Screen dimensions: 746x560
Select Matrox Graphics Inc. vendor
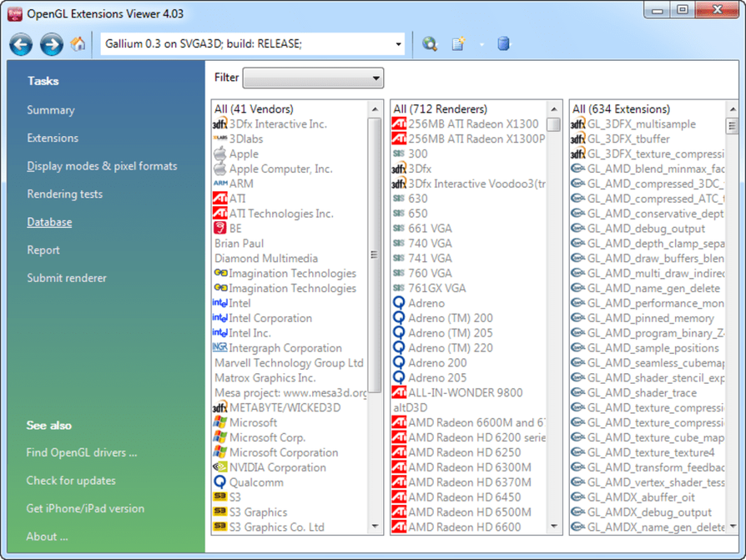pos(265,378)
